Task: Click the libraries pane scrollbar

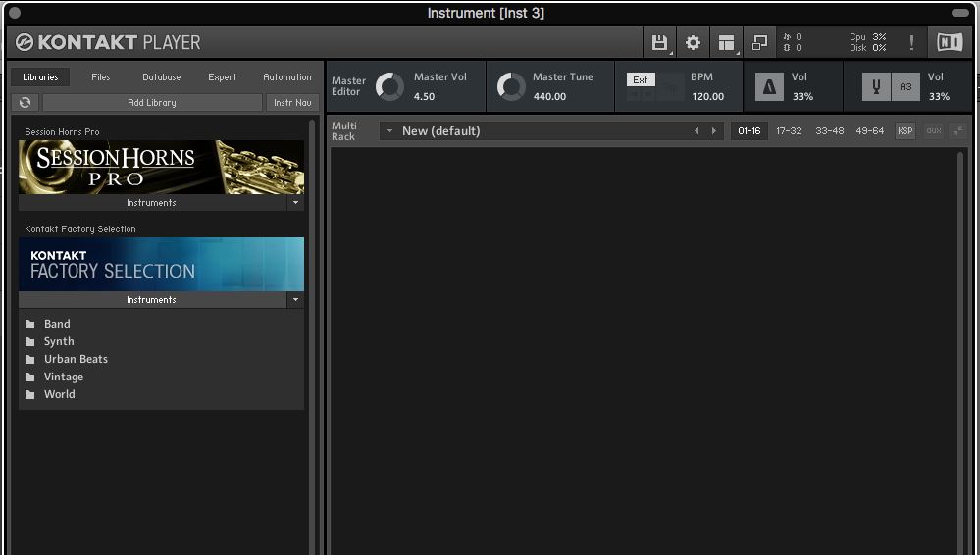Action: point(313,337)
